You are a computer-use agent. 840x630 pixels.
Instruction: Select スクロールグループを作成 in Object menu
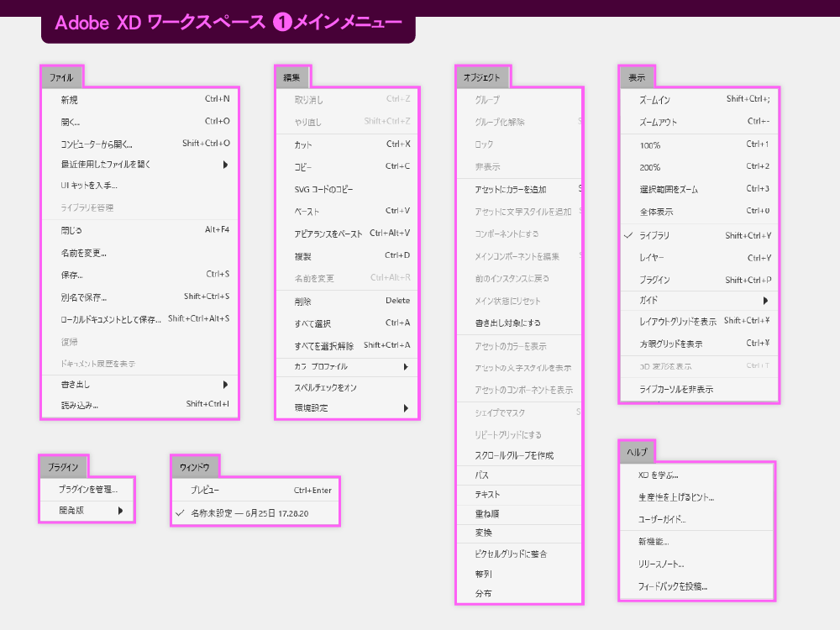click(x=520, y=455)
